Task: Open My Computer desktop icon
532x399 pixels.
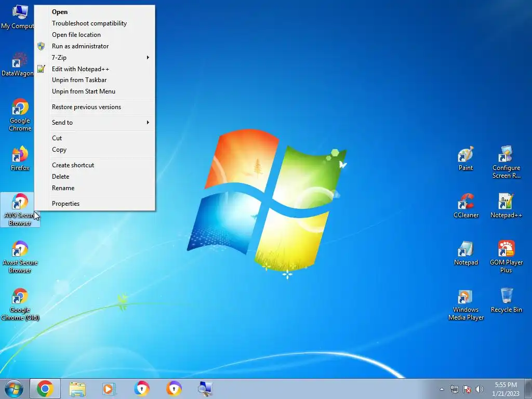Action: point(17,17)
